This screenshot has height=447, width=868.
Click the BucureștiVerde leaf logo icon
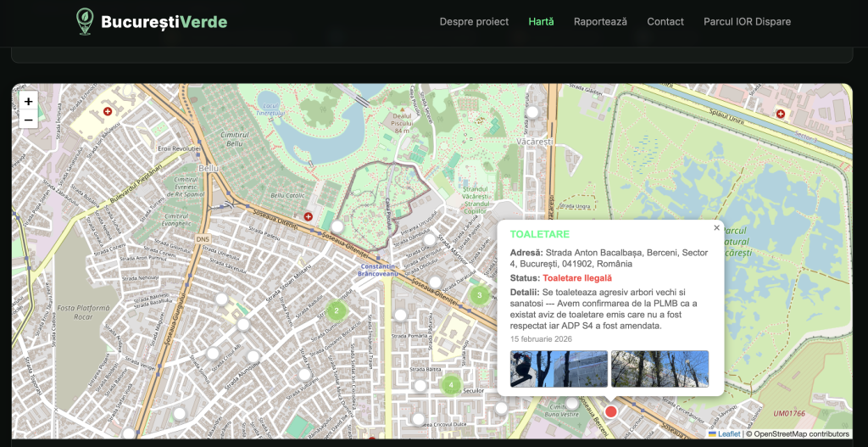85,21
